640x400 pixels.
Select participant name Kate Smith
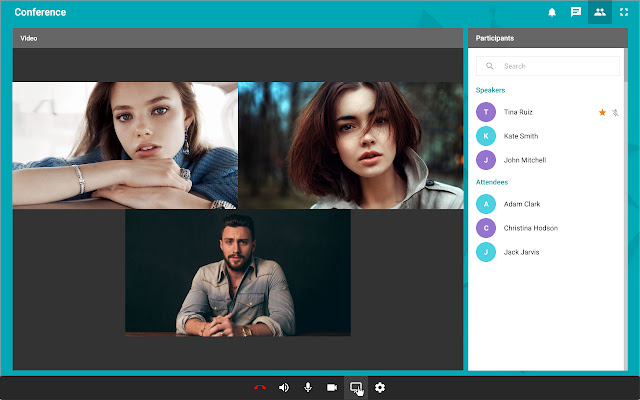pos(521,136)
